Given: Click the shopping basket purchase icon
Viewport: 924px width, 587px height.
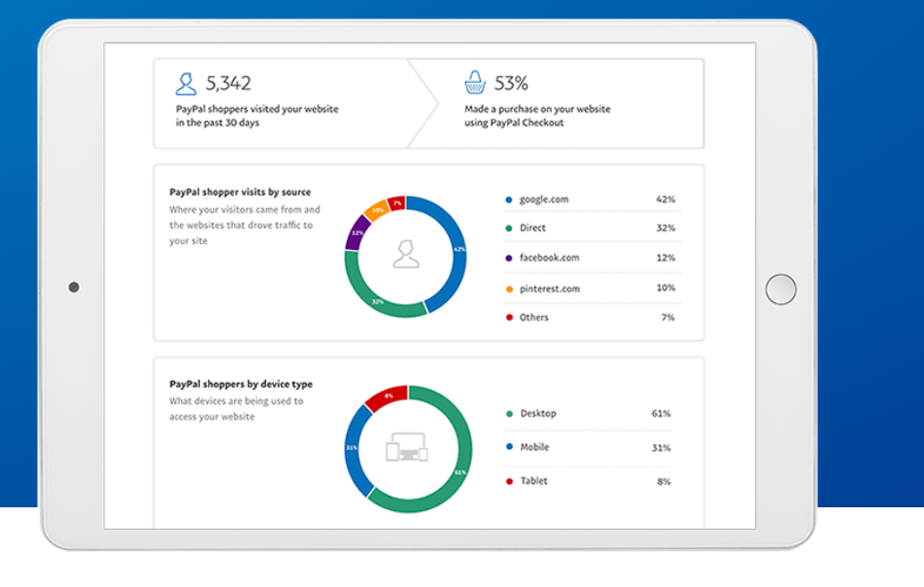Looking at the screenshot, I should (x=474, y=83).
